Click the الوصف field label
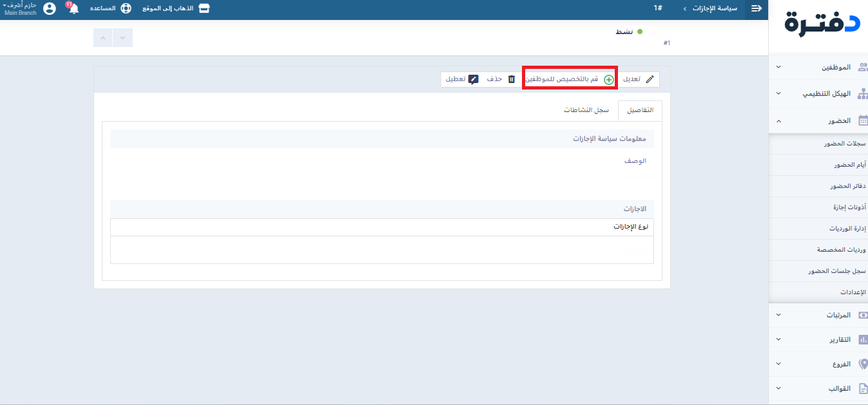This screenshot has width=868, height=405. point(635,160)
